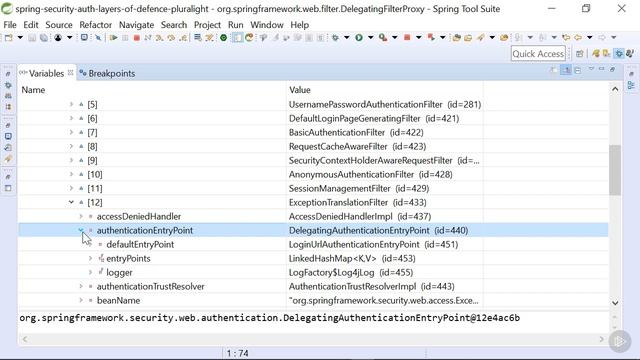This screenshot has height=360, width=640.
Task: Click the green Boot Dashboard icon
Action: click(223, 38)
